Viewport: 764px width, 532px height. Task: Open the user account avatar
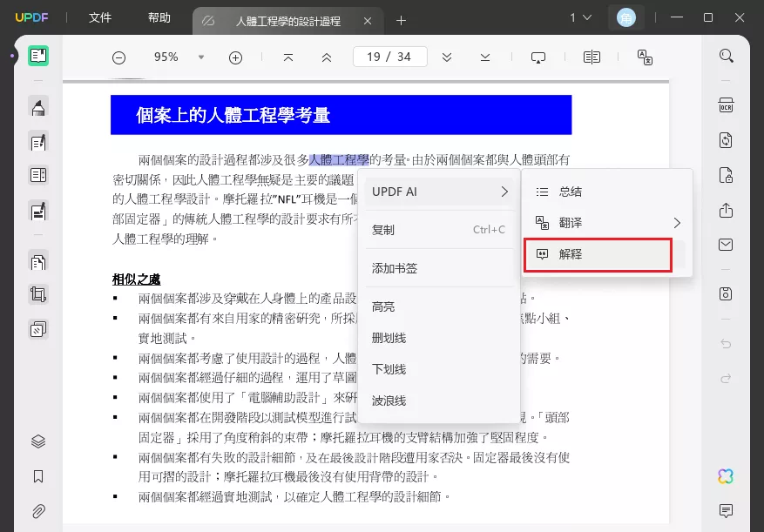626,18
